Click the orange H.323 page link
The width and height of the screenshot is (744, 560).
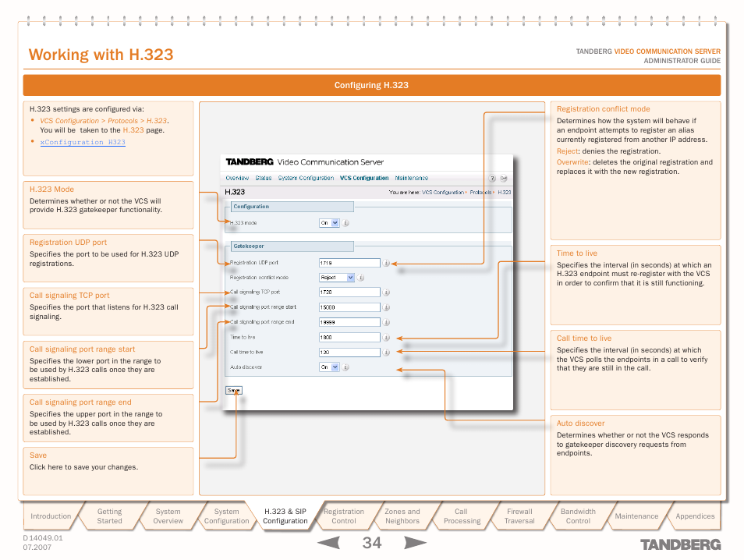[133, 130]
